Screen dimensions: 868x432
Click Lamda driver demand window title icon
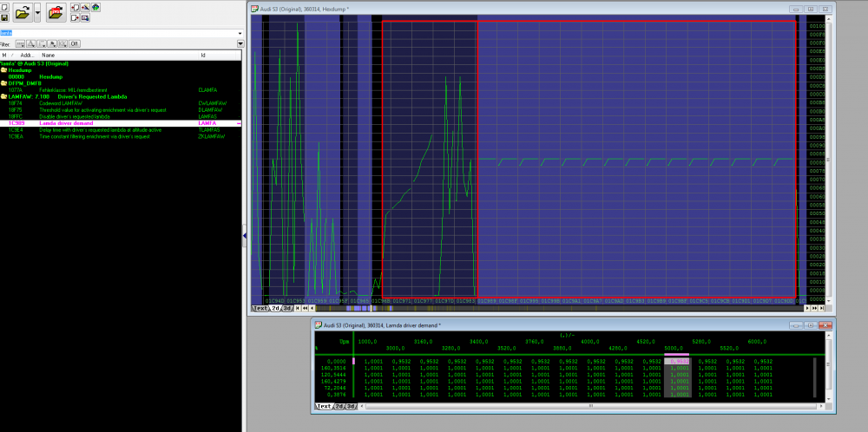tap(319, 324)
